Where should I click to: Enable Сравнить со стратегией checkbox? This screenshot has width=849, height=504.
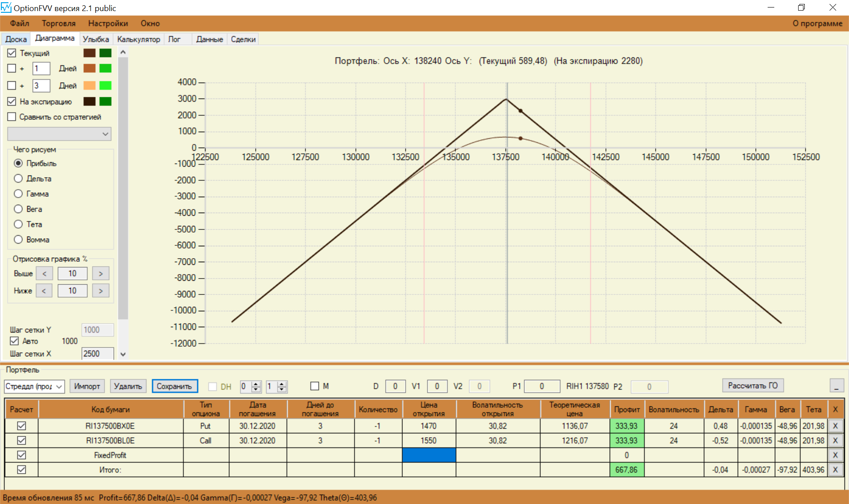tap(12, 117)
